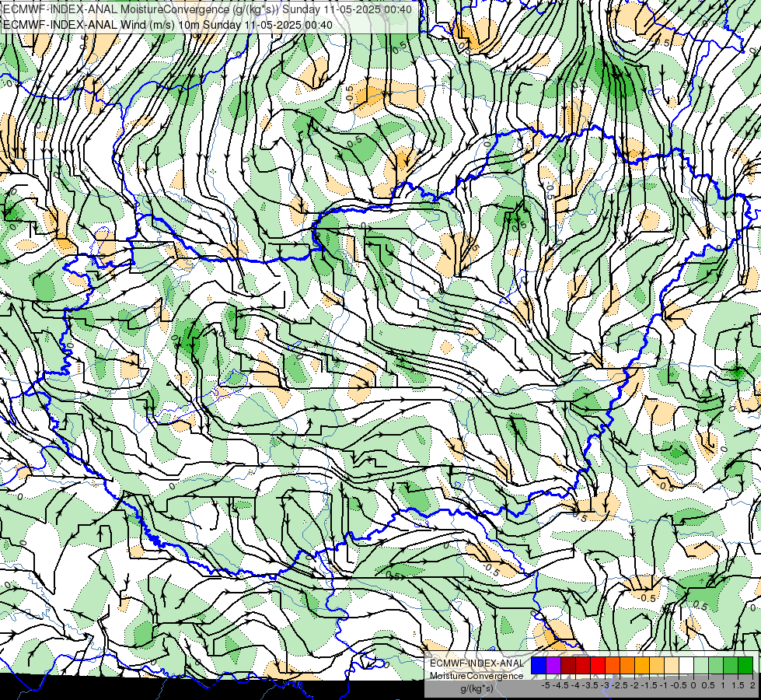Click the Wind (m/s) 10m title line
Image resolution: width=761 pixels, height=700 pixels.
(x=168, y=25)
